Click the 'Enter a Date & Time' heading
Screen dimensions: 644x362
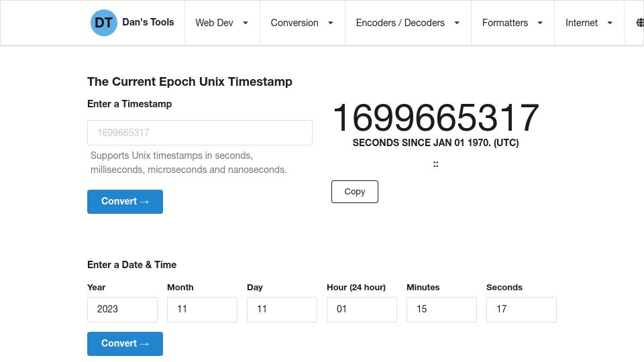(132, 265)
